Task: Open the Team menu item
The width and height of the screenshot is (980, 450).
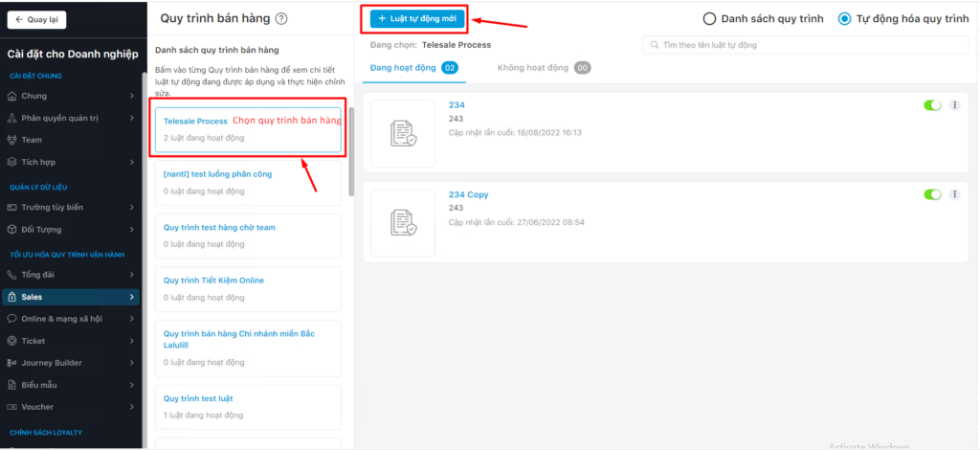Action: (71, 140)
